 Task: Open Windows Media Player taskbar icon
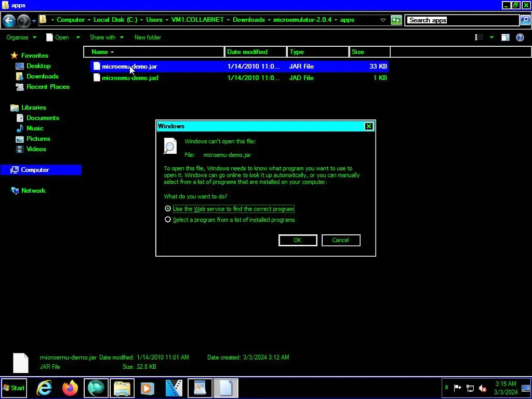coord(147,388)
